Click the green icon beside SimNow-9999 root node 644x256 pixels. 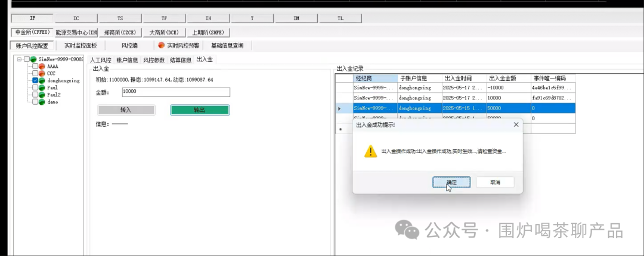pos(33,60)
